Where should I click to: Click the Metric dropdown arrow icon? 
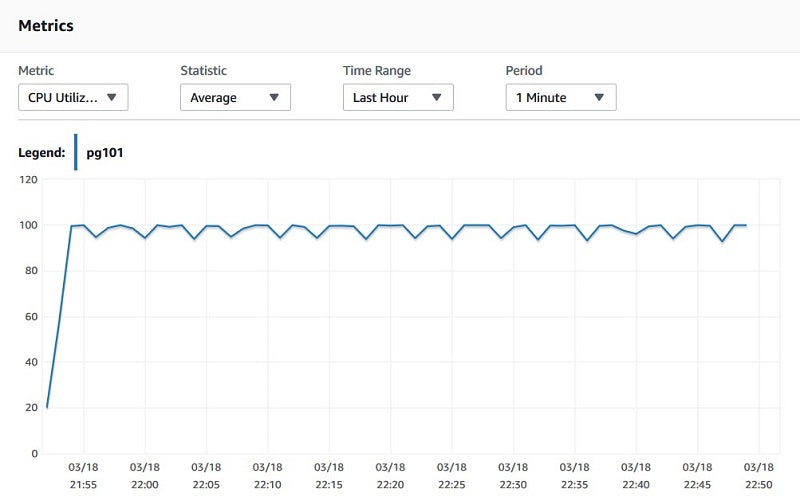pyautogui.click(x=112, y=97)
